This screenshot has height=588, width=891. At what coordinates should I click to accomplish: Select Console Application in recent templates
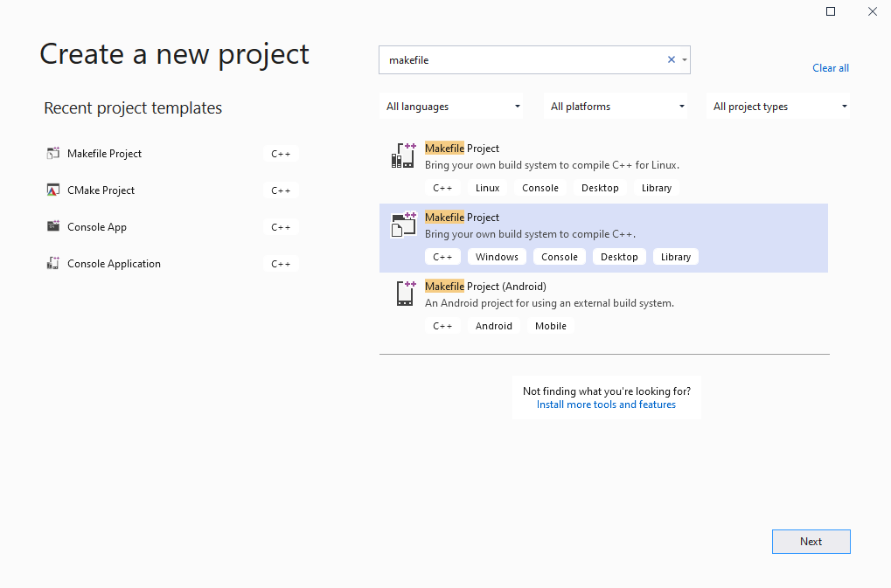click(x=114, y=264)
